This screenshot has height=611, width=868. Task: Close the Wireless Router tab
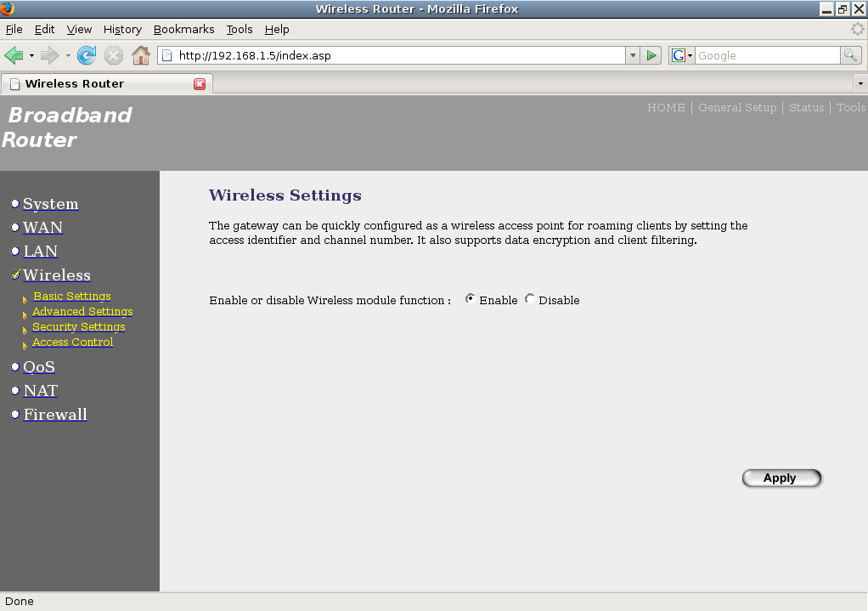tap(200, 83)
